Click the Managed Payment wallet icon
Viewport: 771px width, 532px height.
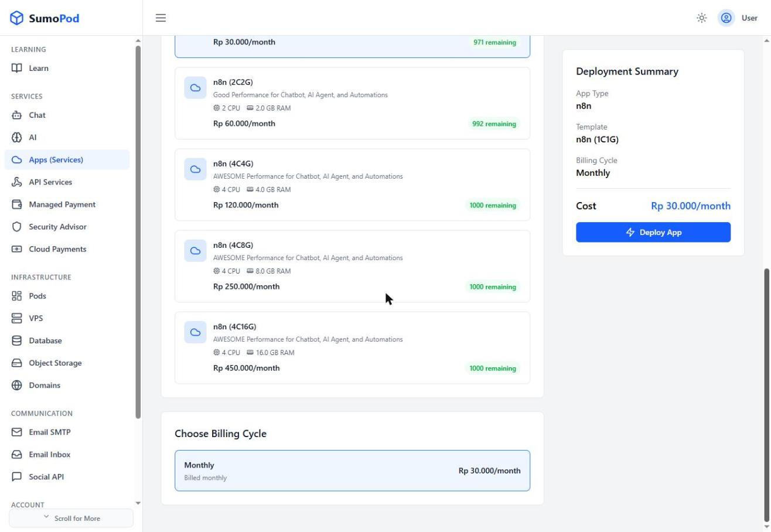coord(17,204)
